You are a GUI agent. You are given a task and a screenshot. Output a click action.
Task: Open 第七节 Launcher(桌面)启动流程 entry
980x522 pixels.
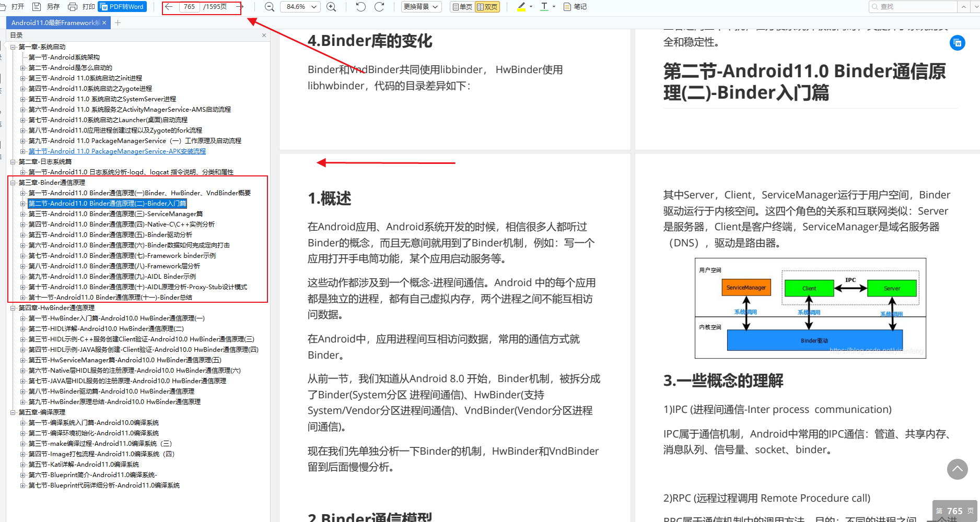(x=108, y=120)
